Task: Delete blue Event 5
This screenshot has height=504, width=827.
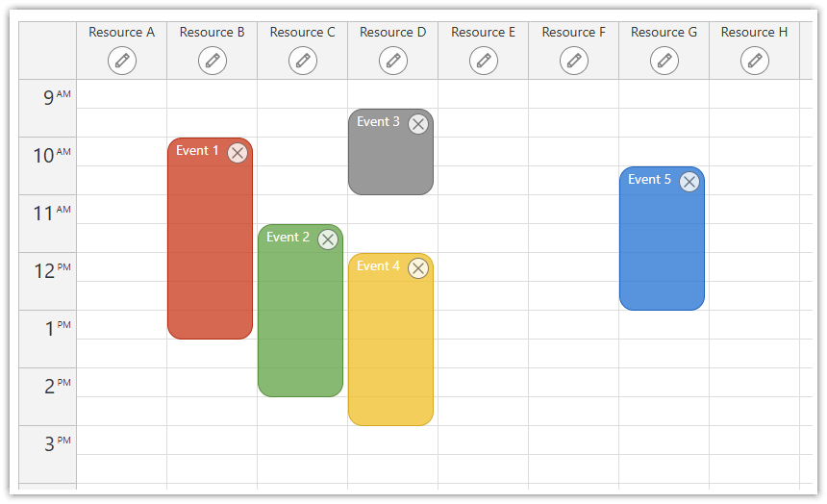Action: (x=689, y=182)
